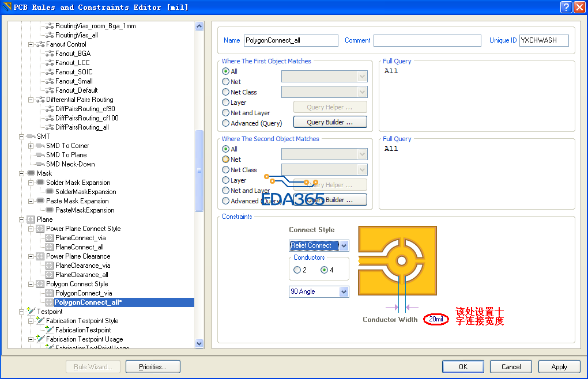The width and height of the screenshot is (588, 379).
Task: Expand the SMD To Corner node
Action: pos(31,146)
